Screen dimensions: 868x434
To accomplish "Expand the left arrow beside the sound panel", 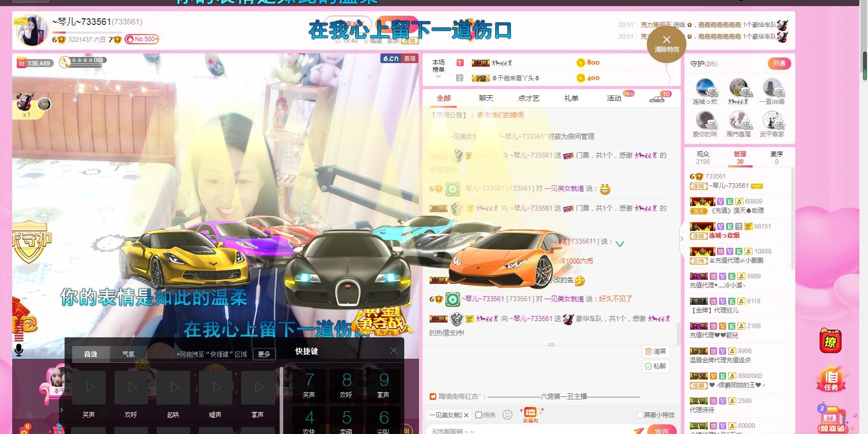I will [x=62, y=410].
